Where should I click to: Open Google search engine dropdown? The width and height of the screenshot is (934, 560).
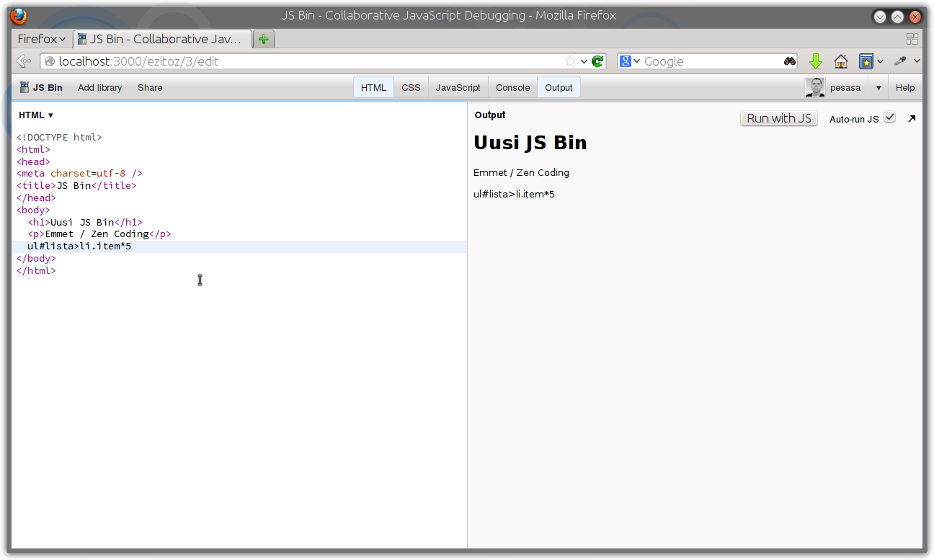tap(630, 61)
